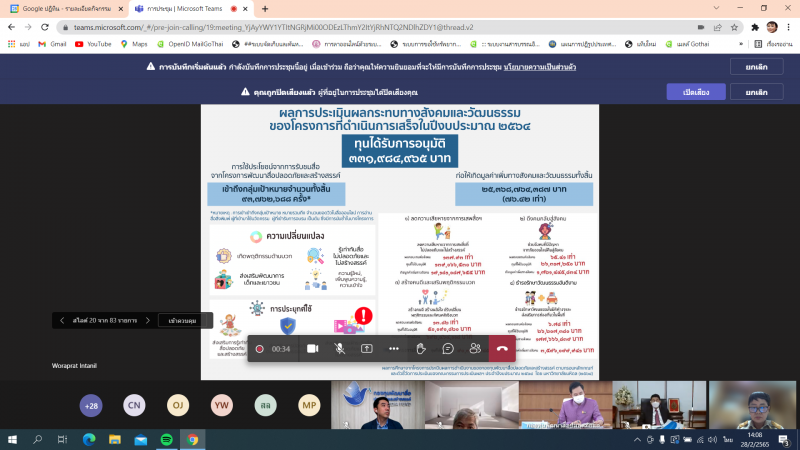
Task: Bookmark this page with the star
Action: (734, 28)
